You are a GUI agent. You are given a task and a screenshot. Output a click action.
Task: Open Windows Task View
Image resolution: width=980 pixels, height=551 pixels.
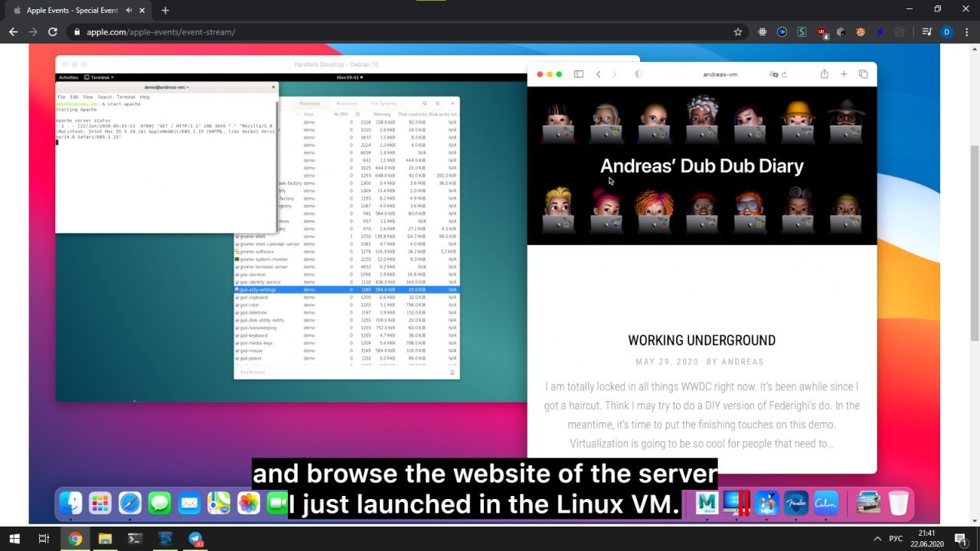[44, 539]
